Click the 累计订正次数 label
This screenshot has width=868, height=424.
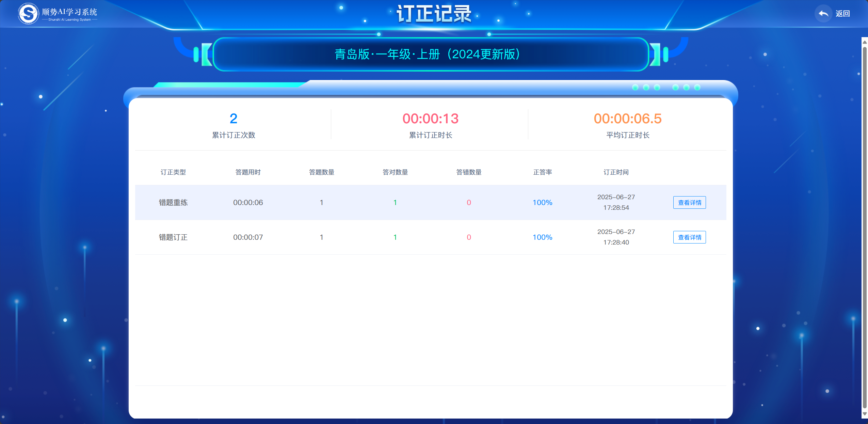(x=234, y=135)
